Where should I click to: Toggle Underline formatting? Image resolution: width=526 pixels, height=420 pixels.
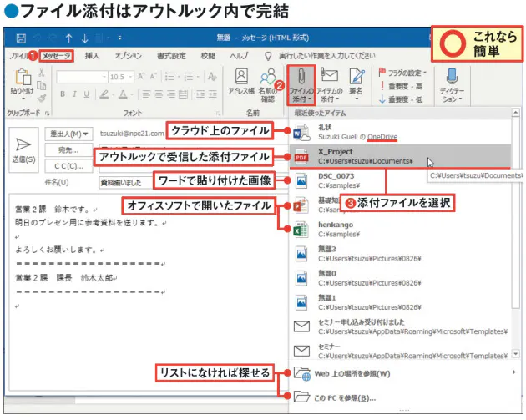pyautogui.click(x=87, y=94)
